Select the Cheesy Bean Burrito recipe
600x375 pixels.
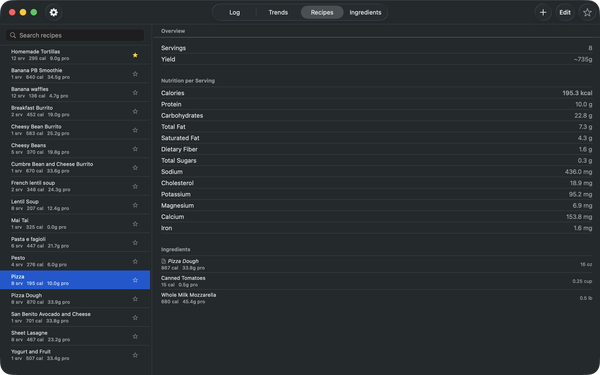click(75, 130)
